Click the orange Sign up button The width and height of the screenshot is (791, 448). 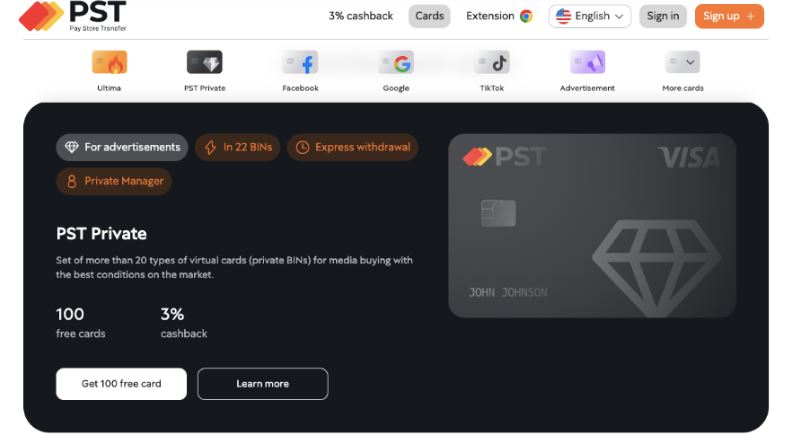729,16
